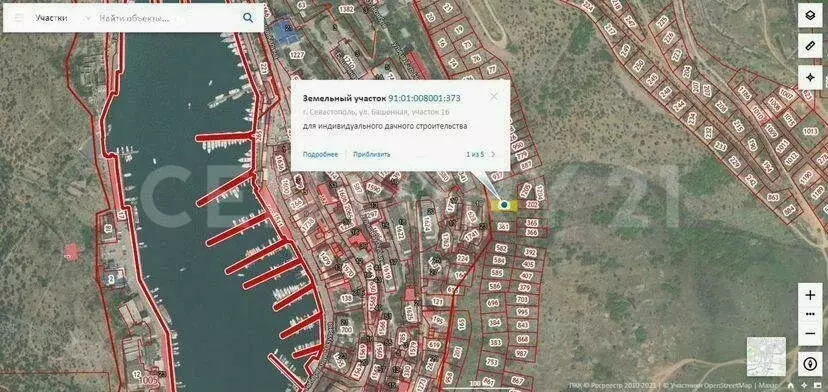This screenshot has height=392, width=828.
Task: Click the compass orientation button
Action: tap(810, 364)
